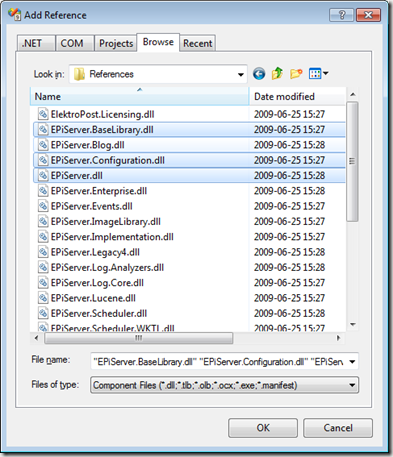Click the horizontal scrollbar right arrow
The width and height of the screenshot is (393, 457).
point(339,338)
